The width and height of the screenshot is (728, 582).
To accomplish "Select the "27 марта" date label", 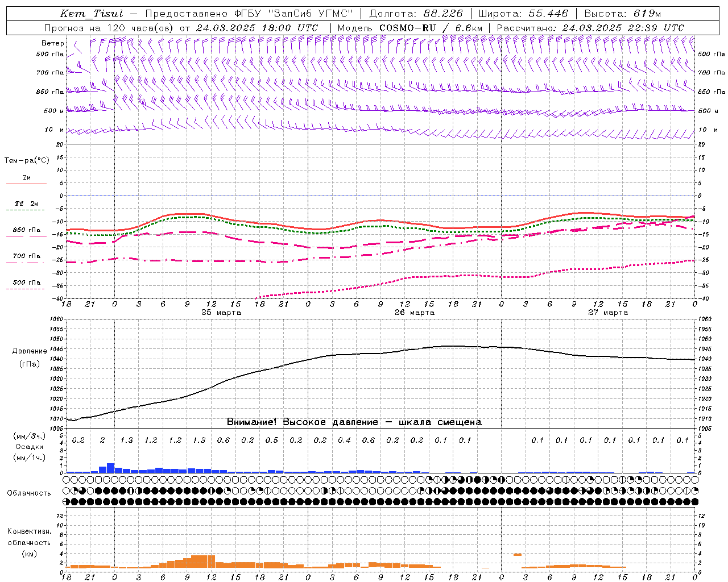I will coord(608,313).
